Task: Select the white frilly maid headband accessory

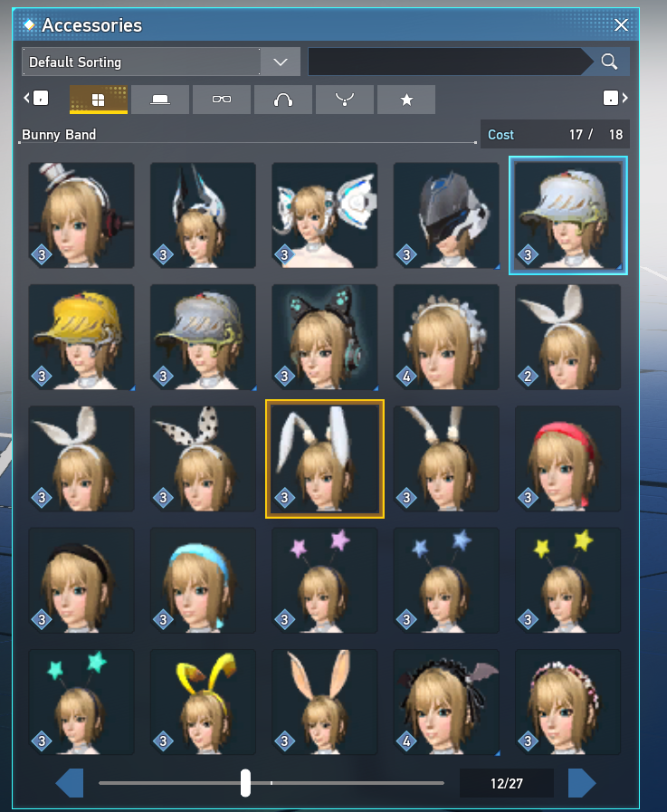Action: pos(446,337)
